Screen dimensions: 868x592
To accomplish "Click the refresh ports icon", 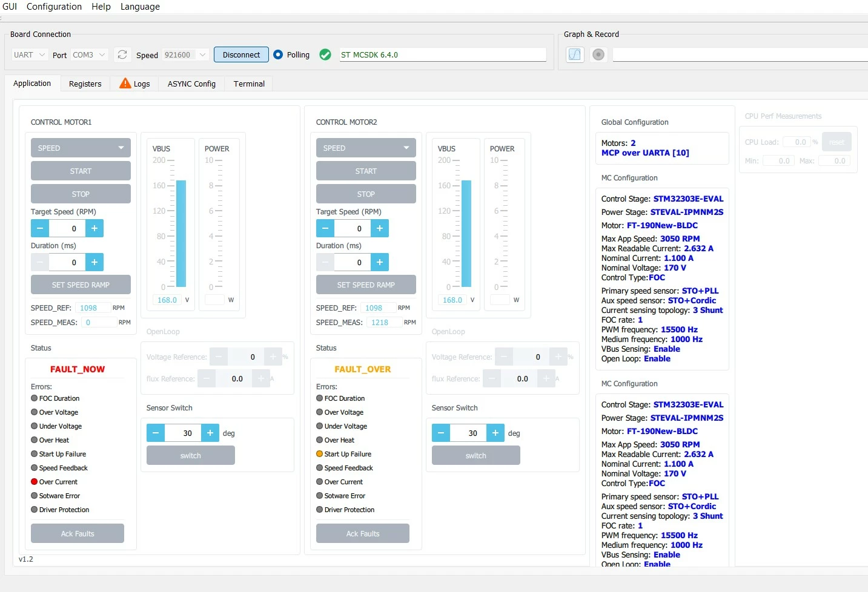I will (122, 54).
